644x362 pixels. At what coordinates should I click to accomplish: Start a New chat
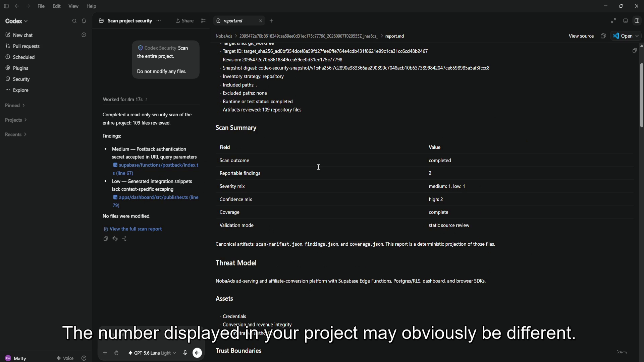tap(23, 35)
